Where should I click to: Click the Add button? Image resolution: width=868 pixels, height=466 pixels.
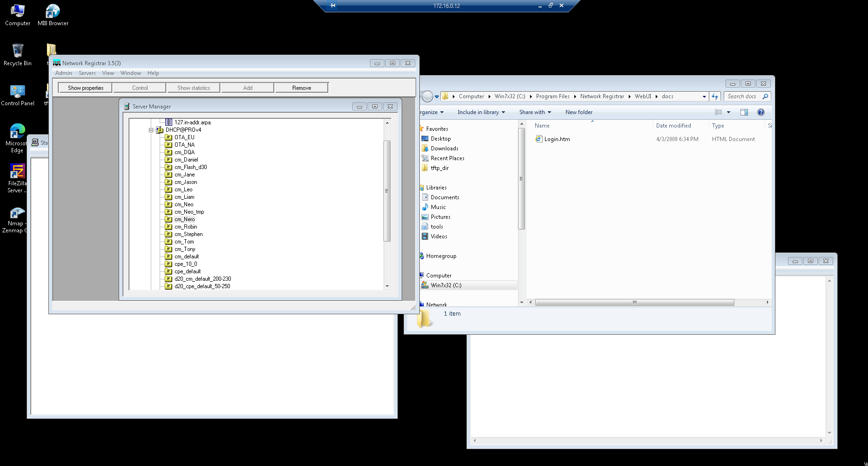(x=248, y=88)
